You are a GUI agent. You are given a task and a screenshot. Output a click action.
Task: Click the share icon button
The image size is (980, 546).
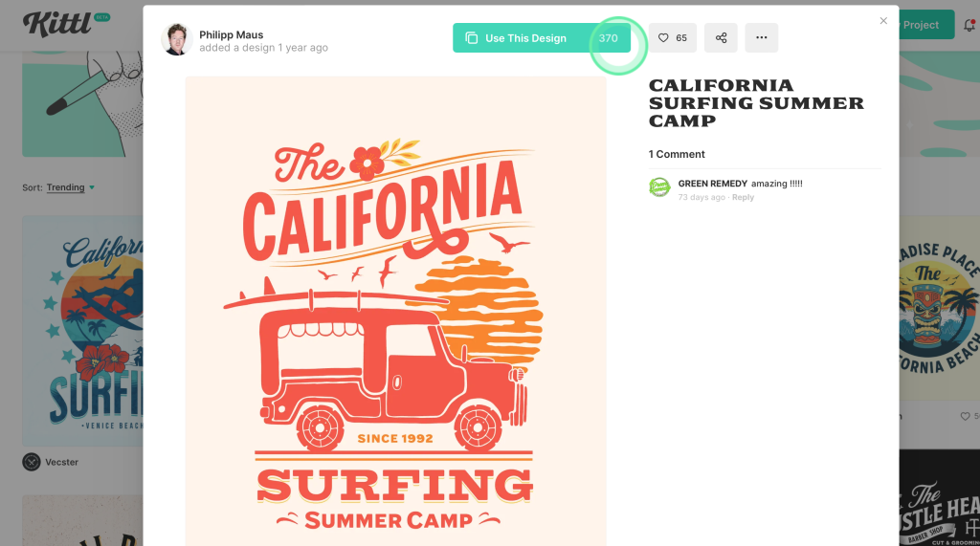tap(721, 38)
